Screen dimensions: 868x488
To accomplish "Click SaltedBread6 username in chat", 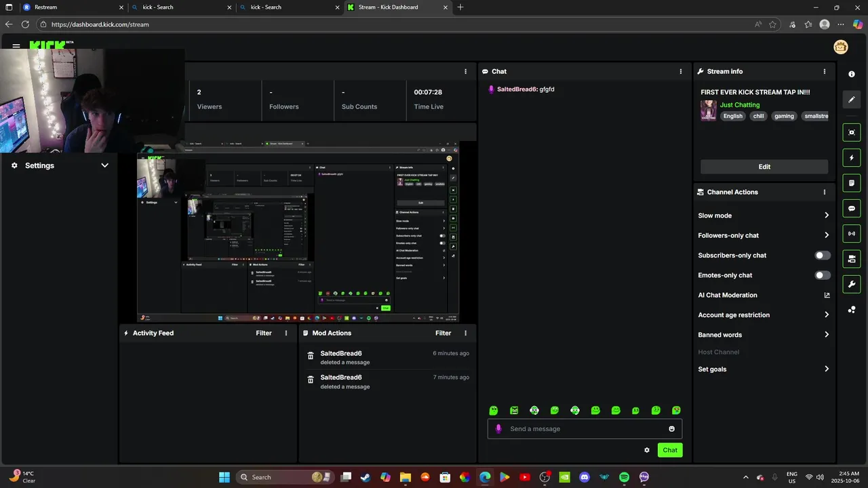I will click(517, 89).
